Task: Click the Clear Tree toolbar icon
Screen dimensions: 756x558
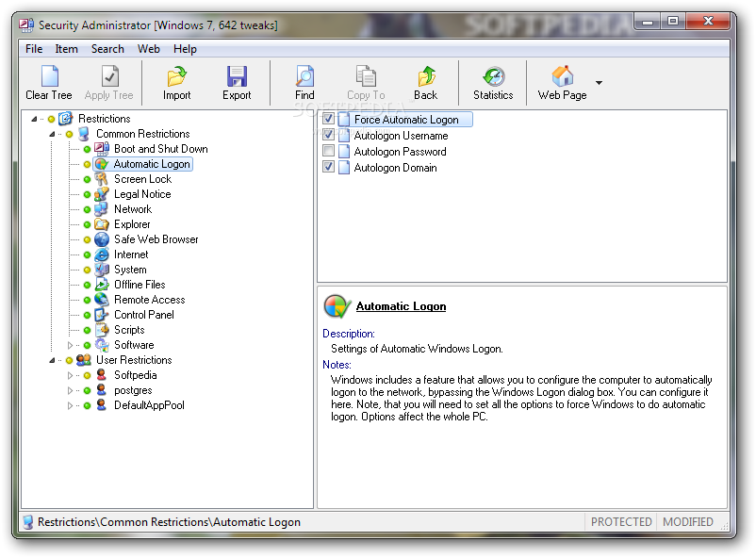Action: click(x=49, y=76)
